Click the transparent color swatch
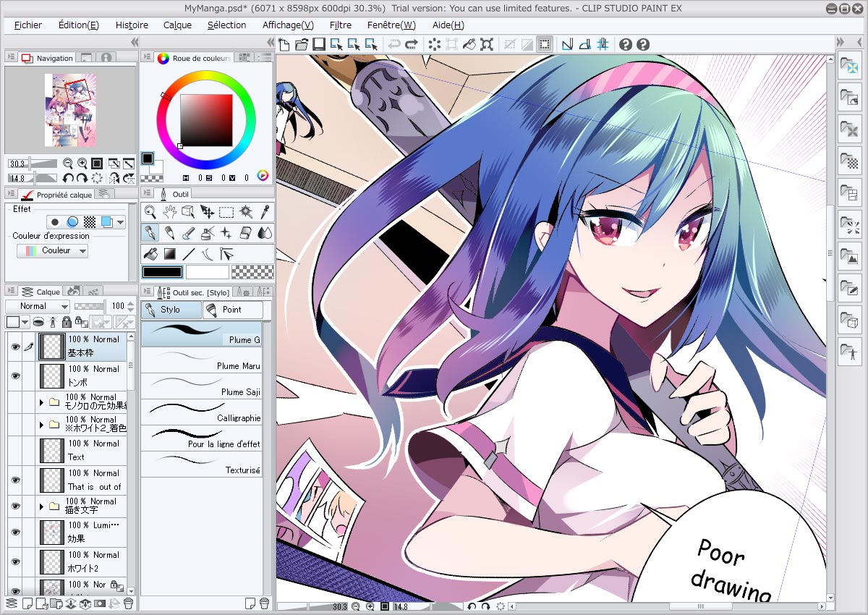868x615 pixels. pos(252,272)
